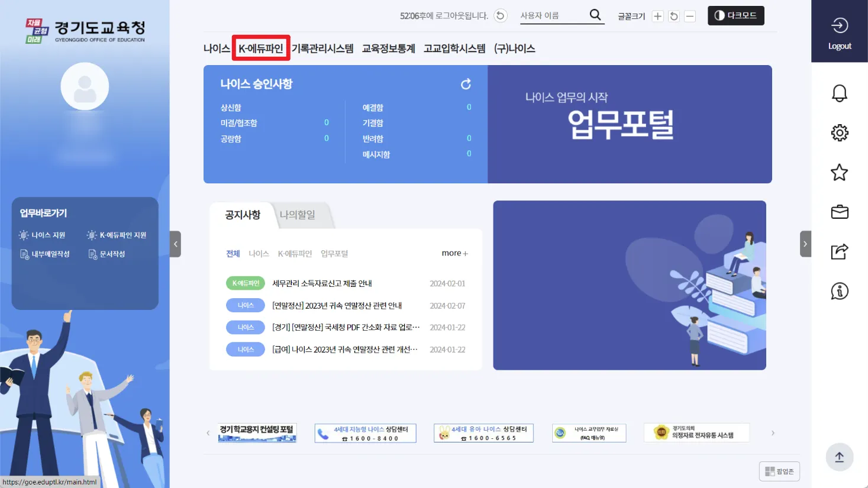Open 나이스 지원 shortcut
Image resolution: width=868 pixels, height=488 pixels.
click(x=42, y=235)
